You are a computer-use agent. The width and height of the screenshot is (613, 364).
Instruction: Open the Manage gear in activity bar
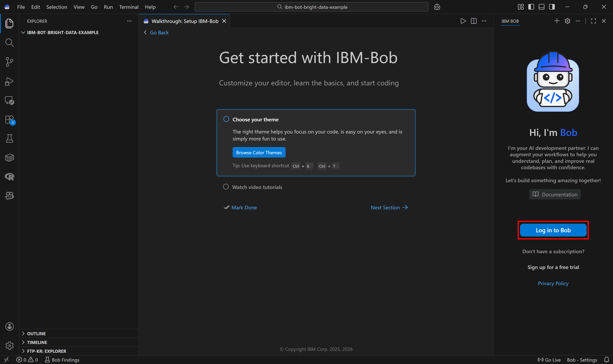tap(9, 346)
